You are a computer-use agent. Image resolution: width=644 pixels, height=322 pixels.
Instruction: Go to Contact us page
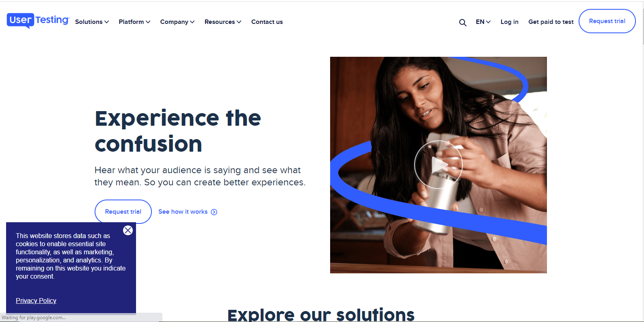coord(267,22)
